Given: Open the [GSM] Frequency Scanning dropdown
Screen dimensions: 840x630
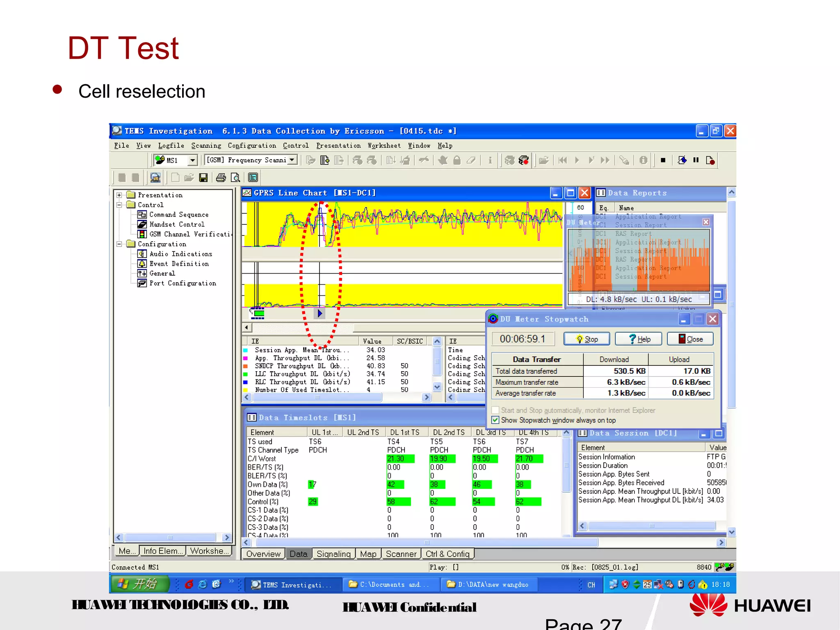Looking at the screenshot, I should pos(292,160).
